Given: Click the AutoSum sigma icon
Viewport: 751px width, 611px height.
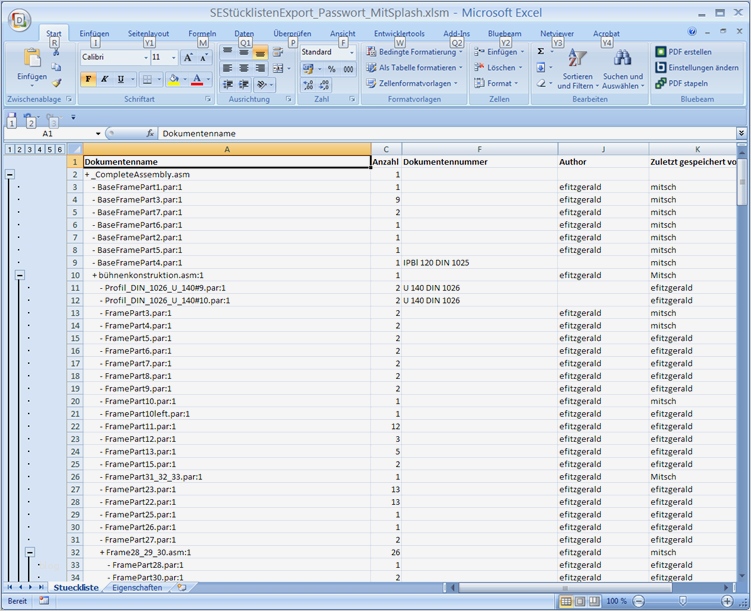Looking at the screenshot, I should [x=541, y=52].
